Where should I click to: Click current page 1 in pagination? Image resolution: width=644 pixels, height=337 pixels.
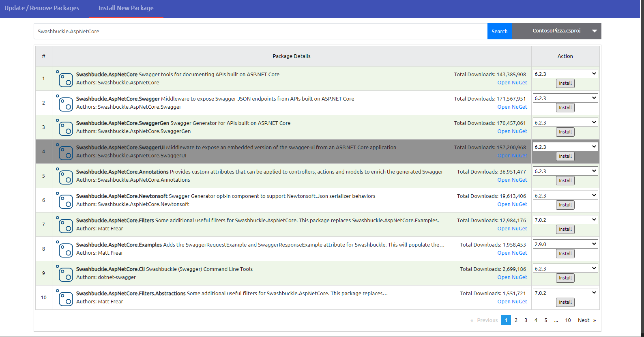click(506, 320)
